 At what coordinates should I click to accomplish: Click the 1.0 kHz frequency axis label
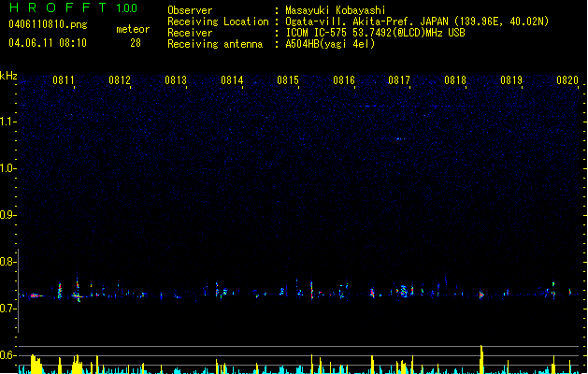point(7,168)
